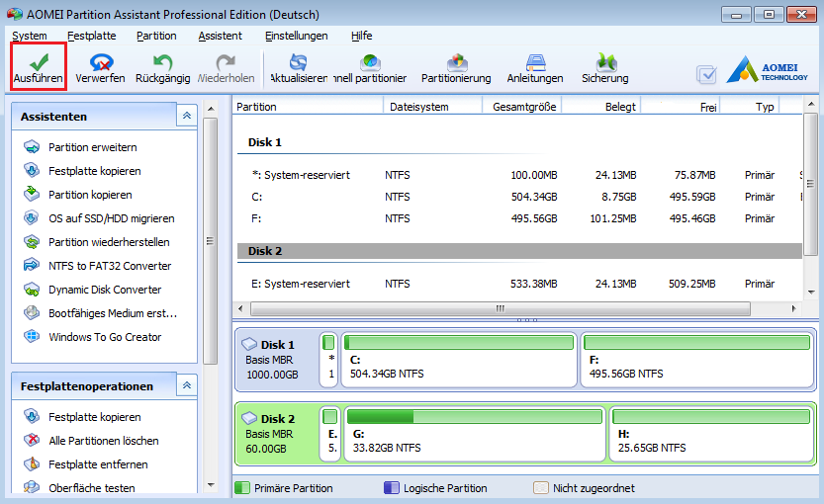Click OS auf SSD/HDD migrieren link
This screenshot has height=504, width=824.
coord(111,218)
